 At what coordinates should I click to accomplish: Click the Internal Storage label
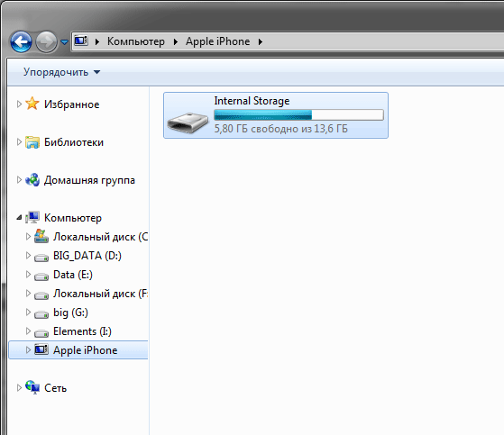252,101
